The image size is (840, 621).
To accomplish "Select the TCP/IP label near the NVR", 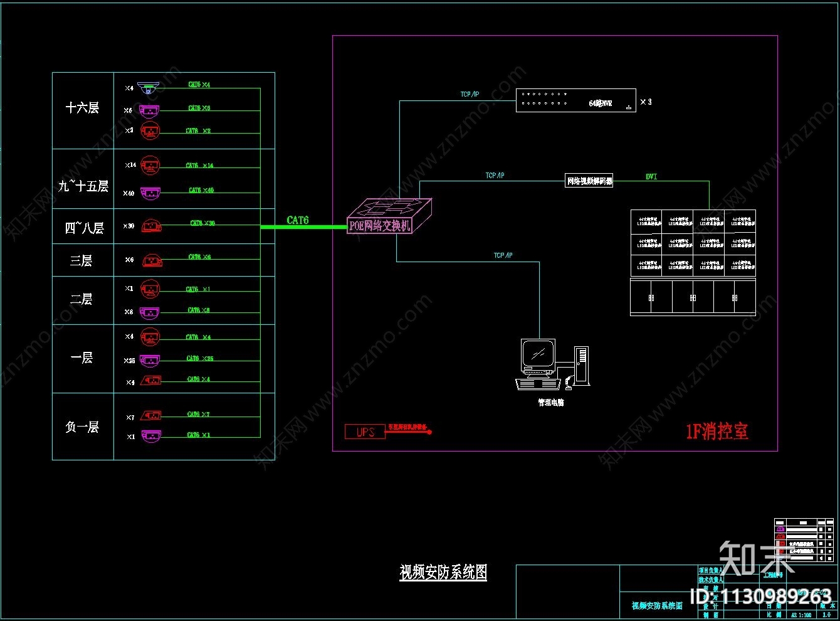I will click(x=470, y=94).
